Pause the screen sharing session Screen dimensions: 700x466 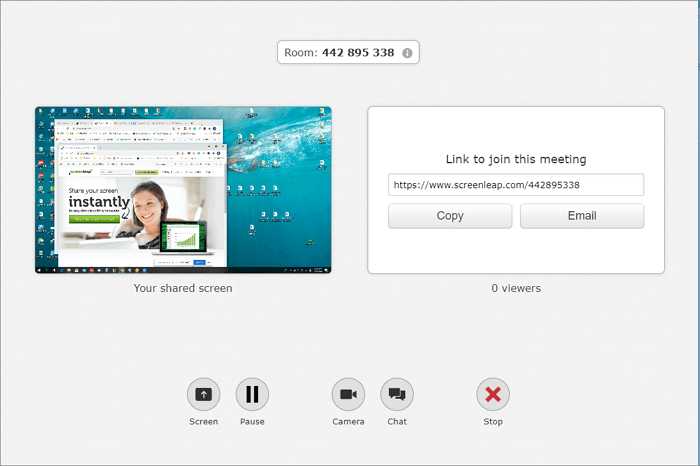pos(252,395)
